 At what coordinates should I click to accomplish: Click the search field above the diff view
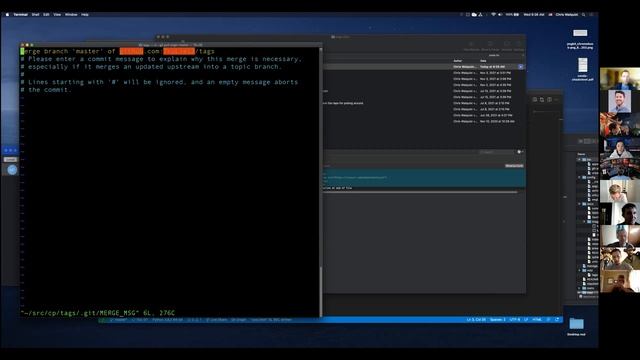(496, 152)
